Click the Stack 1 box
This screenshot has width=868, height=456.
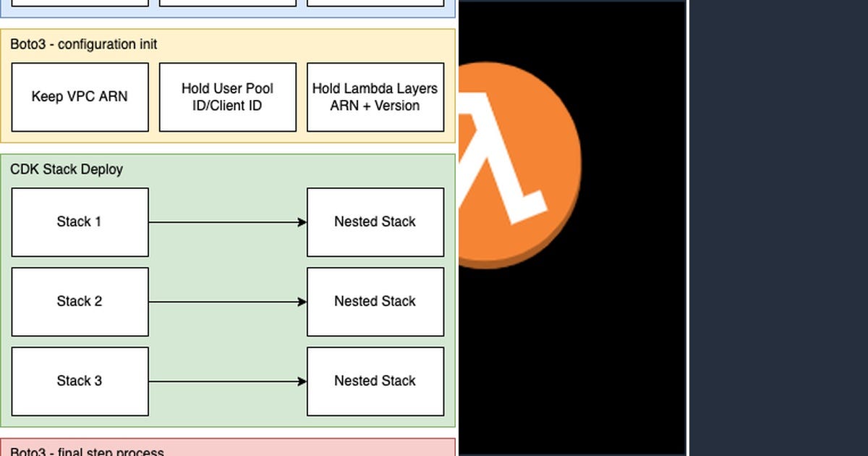point(80,222)
